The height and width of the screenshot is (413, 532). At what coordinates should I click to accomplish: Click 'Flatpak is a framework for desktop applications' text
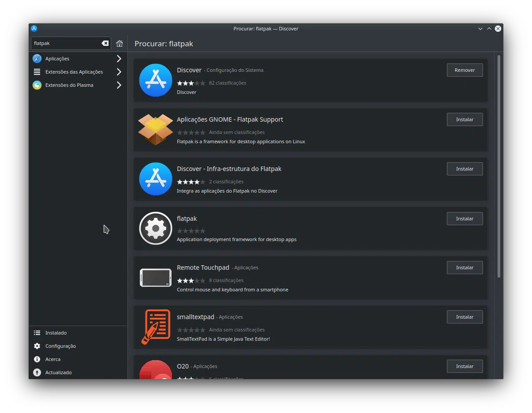[x=241, y=141]
